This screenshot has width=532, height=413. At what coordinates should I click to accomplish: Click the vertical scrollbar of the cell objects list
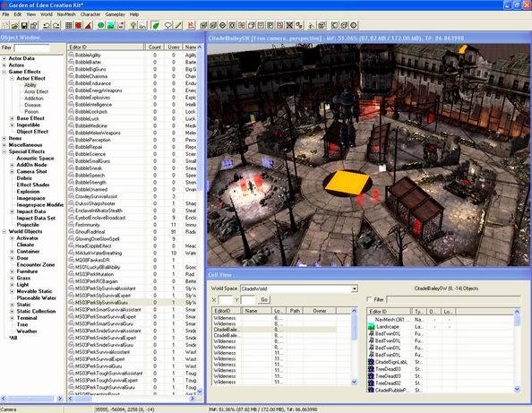(517, 350)
